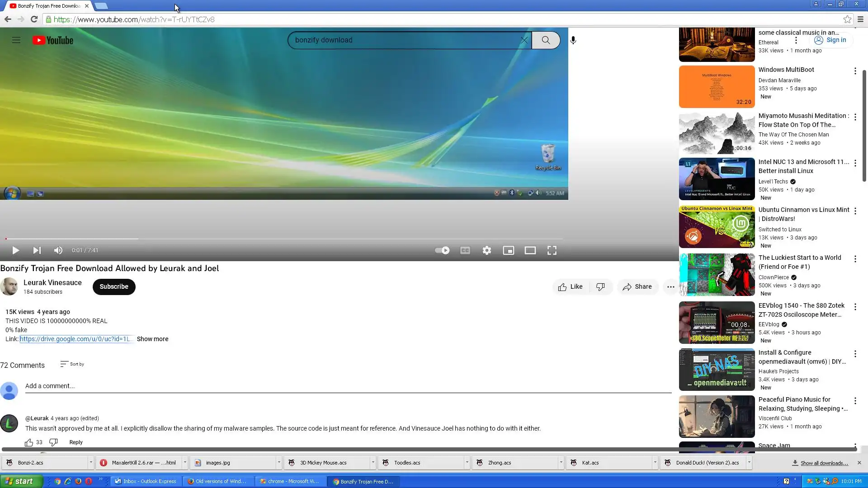Expand description with Show more
Image resolution: width=868 pixels, height=488 pixels.
[x=152, y=339]
